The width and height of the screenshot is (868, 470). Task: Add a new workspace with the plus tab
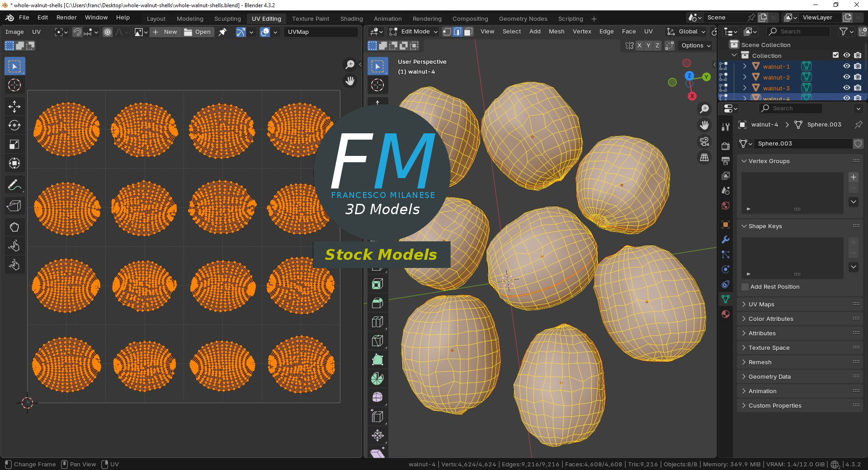click(x=594, y=19)
